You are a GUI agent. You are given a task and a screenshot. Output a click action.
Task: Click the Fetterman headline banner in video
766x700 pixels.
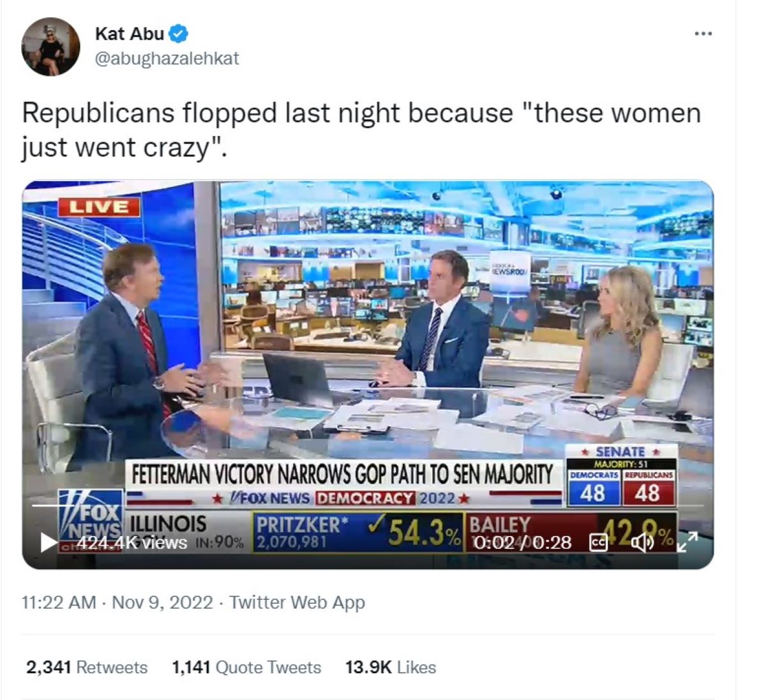(342, 475)
